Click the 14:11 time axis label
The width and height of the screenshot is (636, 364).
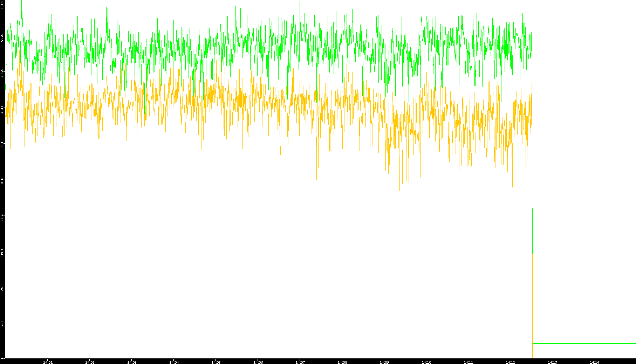pyautogui.click(x=468, y=362)
